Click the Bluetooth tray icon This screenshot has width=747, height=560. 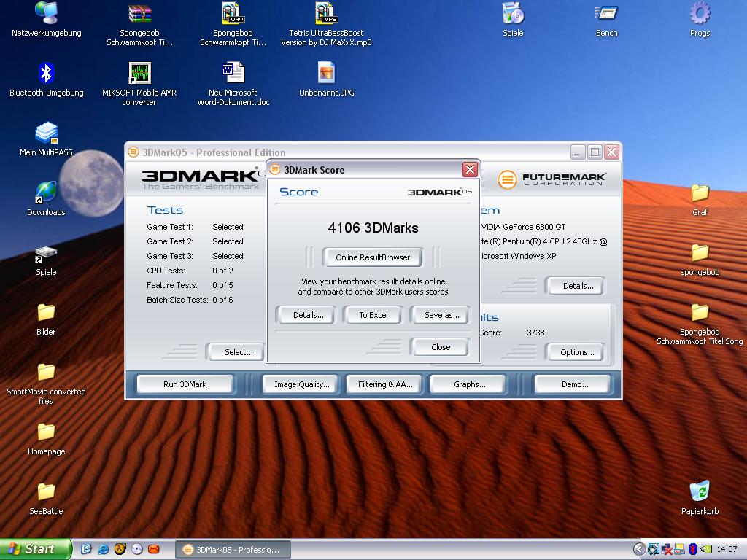[693, 549]
